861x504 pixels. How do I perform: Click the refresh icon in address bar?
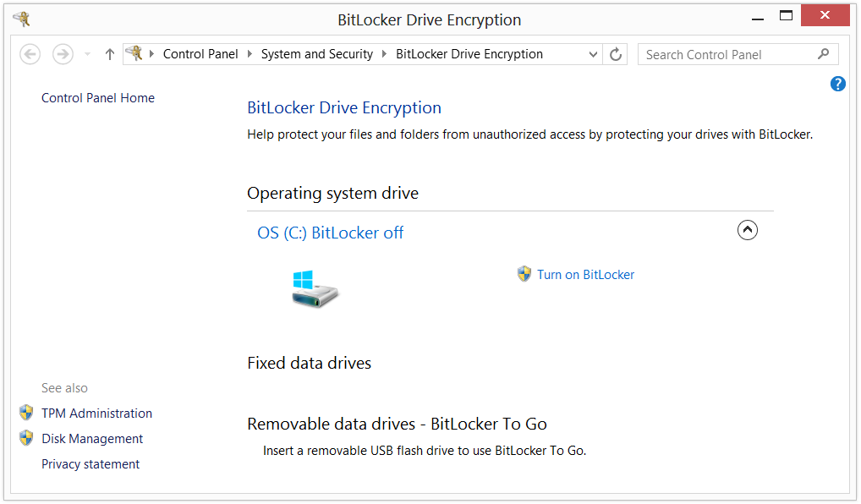pyautogui.click(x=616, y=54)
